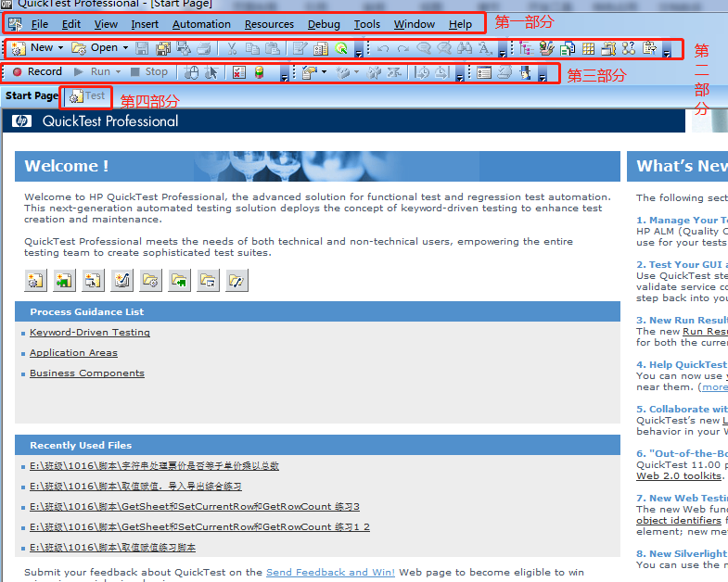
Task: Click the Paste clipboard icon
Action: 273,48
